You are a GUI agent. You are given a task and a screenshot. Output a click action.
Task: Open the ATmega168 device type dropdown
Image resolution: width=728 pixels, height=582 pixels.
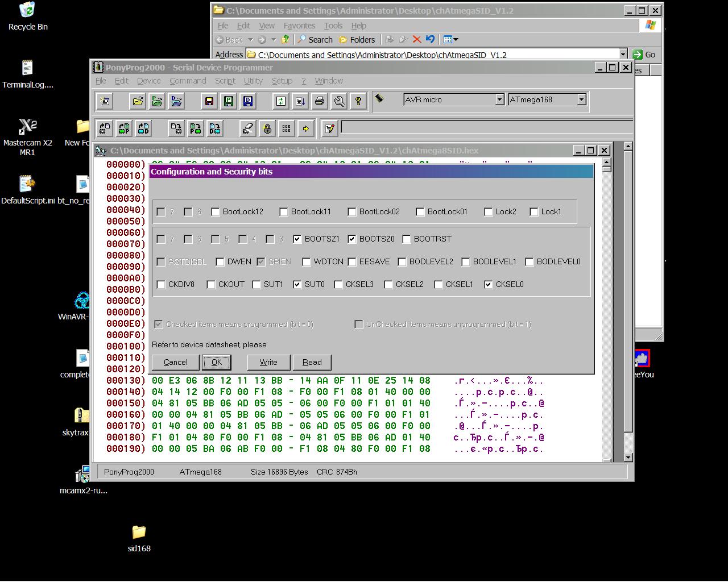tap(581, 99)
